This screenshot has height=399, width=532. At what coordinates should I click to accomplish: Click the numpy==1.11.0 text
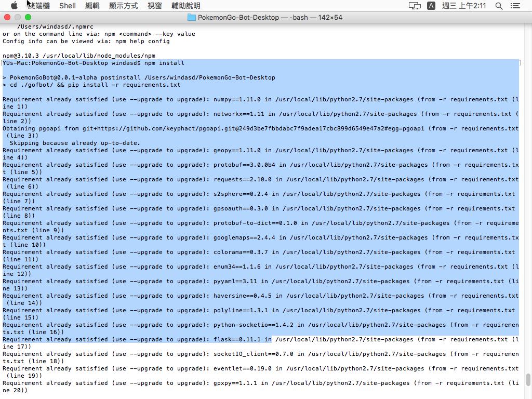pyautogui.click(x=237, y=99)
